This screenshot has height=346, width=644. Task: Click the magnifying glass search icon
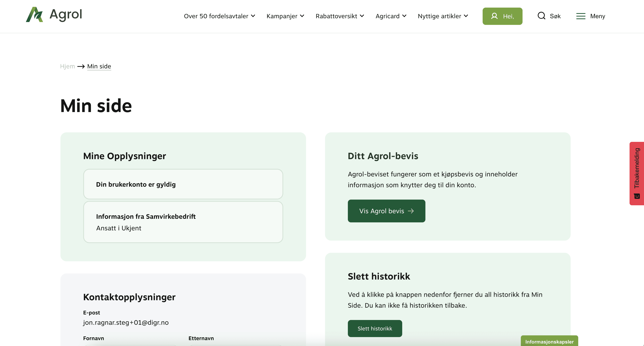(x=541, y=16)
